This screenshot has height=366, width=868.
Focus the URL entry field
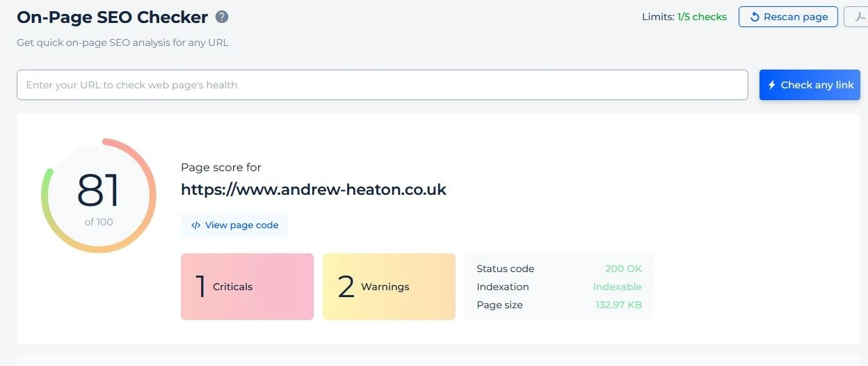382,85
